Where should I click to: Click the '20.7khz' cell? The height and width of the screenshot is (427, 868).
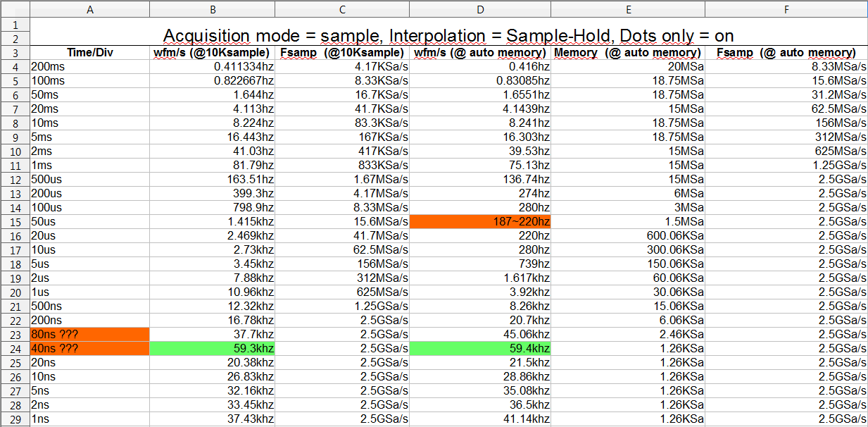click(x=480, y=320)
